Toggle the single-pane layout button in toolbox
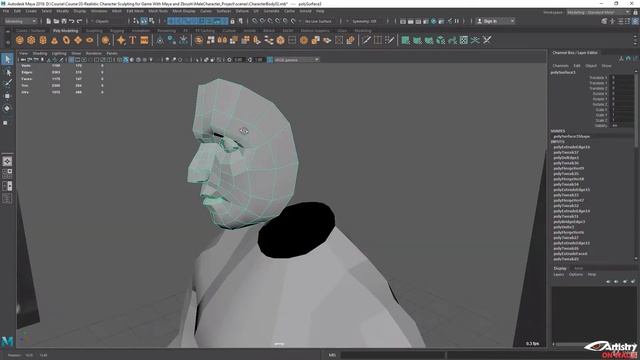Viewport: 640px width, 360px height. pos(7,161)
